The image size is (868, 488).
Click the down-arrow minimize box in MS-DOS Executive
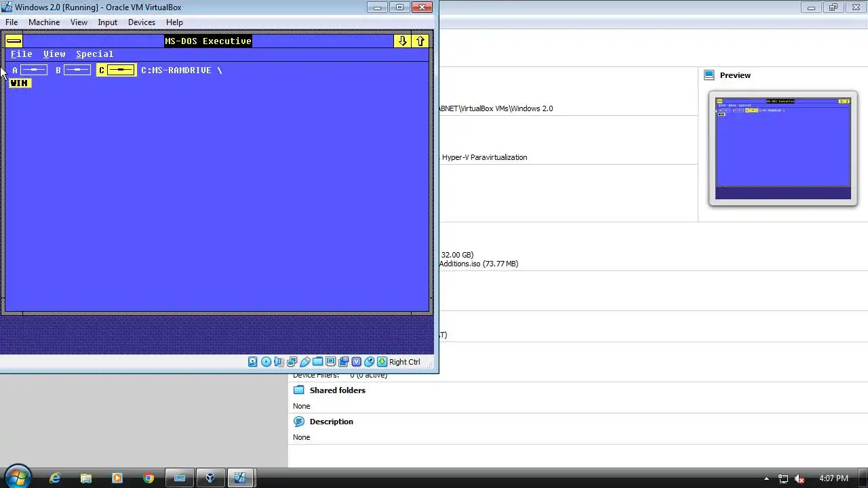pyautogui.click(x=402, y=41)
